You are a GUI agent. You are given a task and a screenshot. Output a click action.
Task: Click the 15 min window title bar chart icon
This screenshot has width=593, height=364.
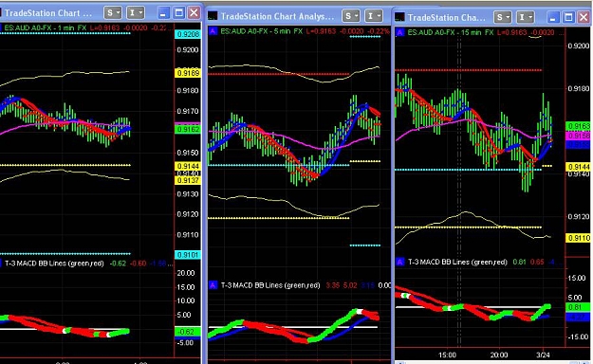click(399, 17)
